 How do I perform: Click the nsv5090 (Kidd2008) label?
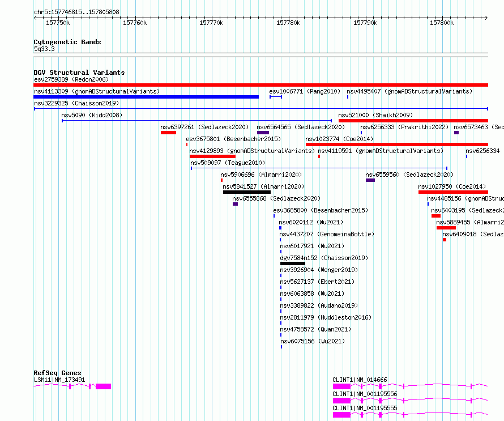[x=92, y=115]
